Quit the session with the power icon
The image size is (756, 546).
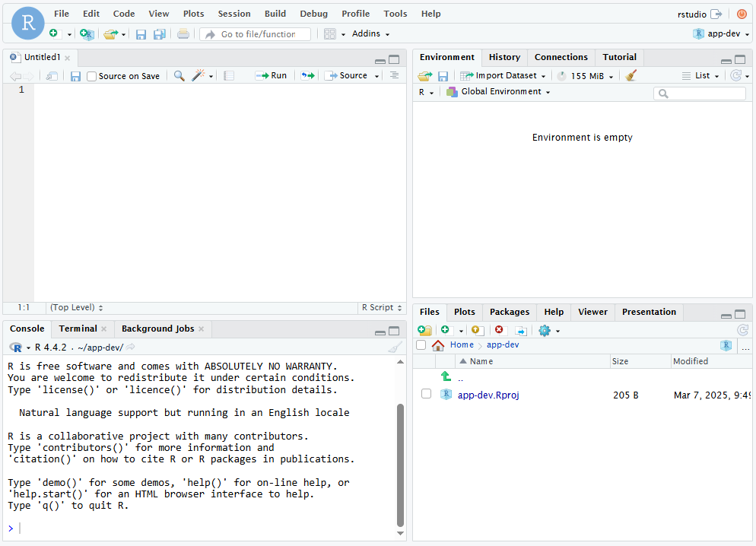coord(742,14)
